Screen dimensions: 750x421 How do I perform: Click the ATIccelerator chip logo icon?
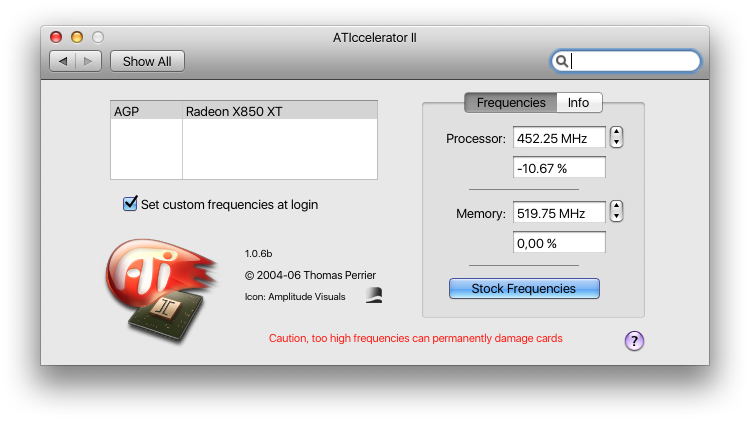158,289
